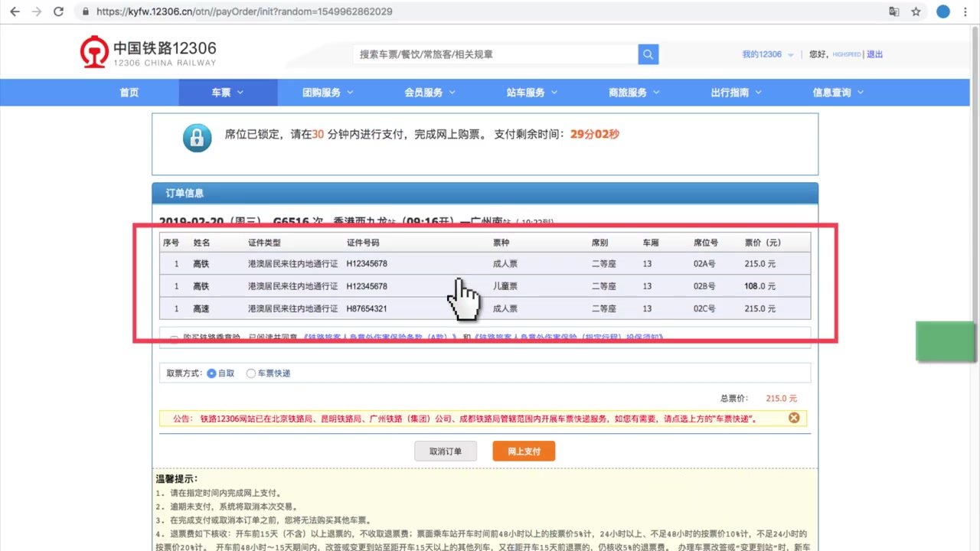Expand the 车票 navigation menu
980x551 pixels.
[x=228, y=93]
